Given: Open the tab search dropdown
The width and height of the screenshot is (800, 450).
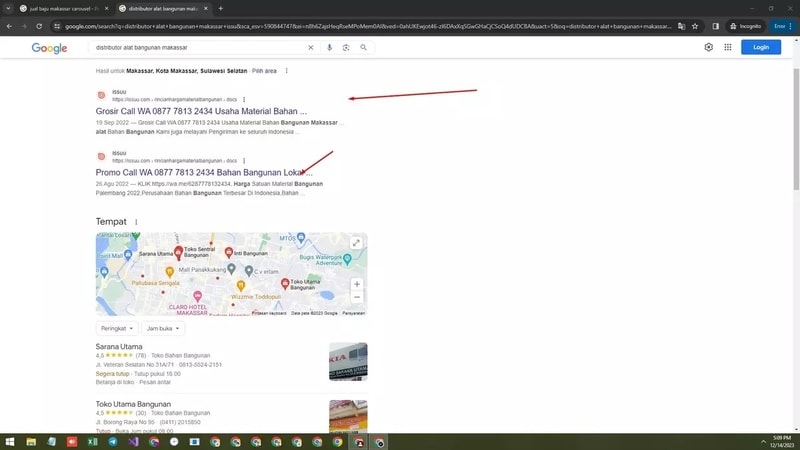Looking at the screenshot, I should pyautogui.click(x=8, y=9).
